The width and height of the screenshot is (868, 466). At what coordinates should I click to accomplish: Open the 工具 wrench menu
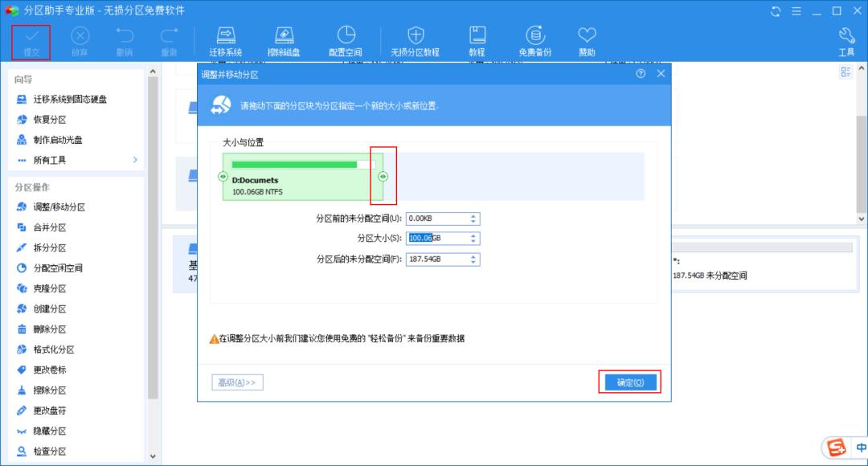(x=845, y=39)
